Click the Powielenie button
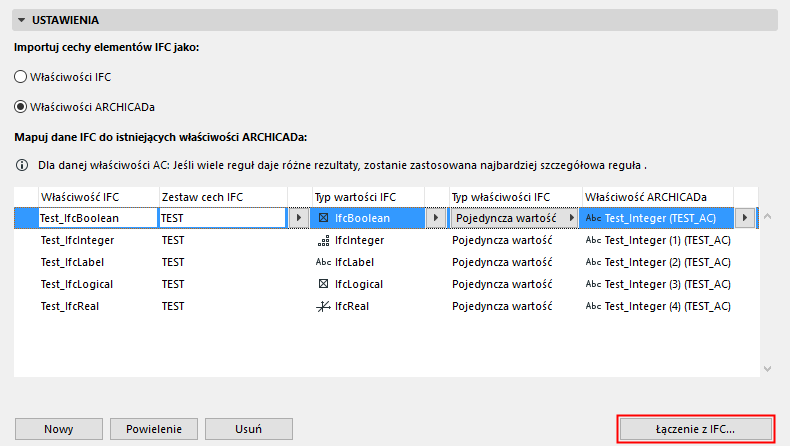This screenshot has width=790, height=446. click(154, 429)
